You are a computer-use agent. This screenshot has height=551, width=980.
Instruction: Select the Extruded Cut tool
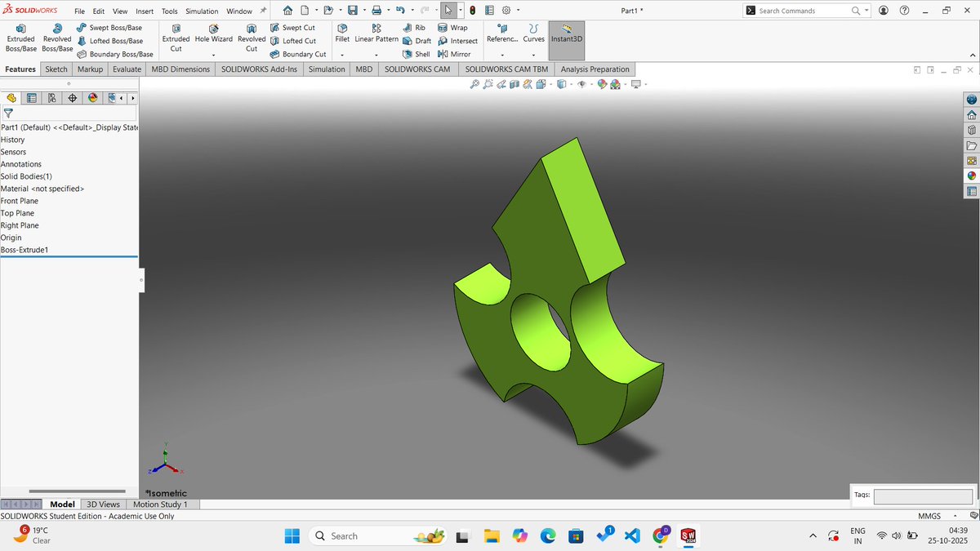(176, 38)
